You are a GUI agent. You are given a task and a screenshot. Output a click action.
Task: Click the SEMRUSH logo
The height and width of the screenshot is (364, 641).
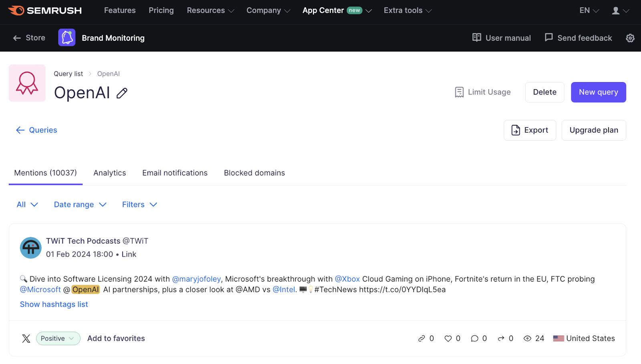45,10
